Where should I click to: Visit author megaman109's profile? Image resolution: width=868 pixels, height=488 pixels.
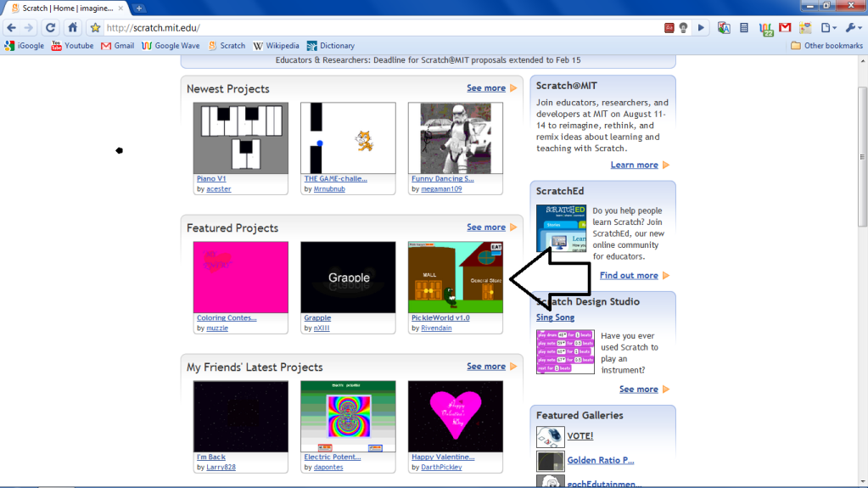441,189
